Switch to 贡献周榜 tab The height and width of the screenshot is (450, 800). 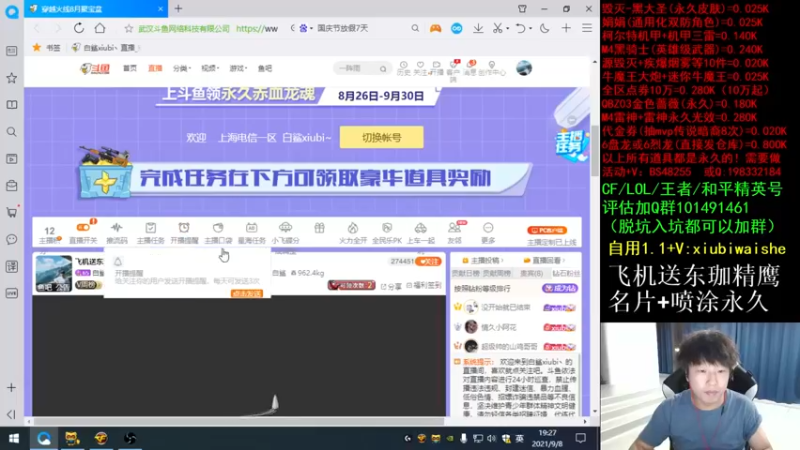[x=496, y=273]
